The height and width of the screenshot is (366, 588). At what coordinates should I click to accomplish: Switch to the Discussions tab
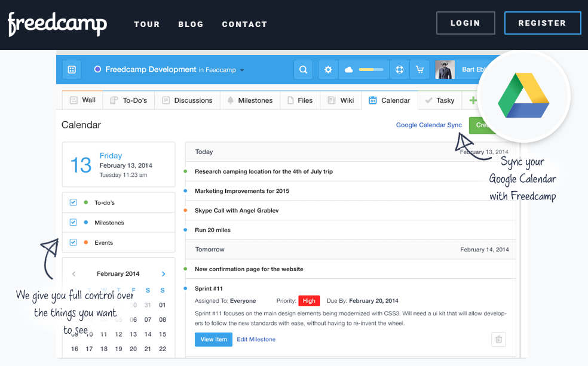click(x=187, y=100)
